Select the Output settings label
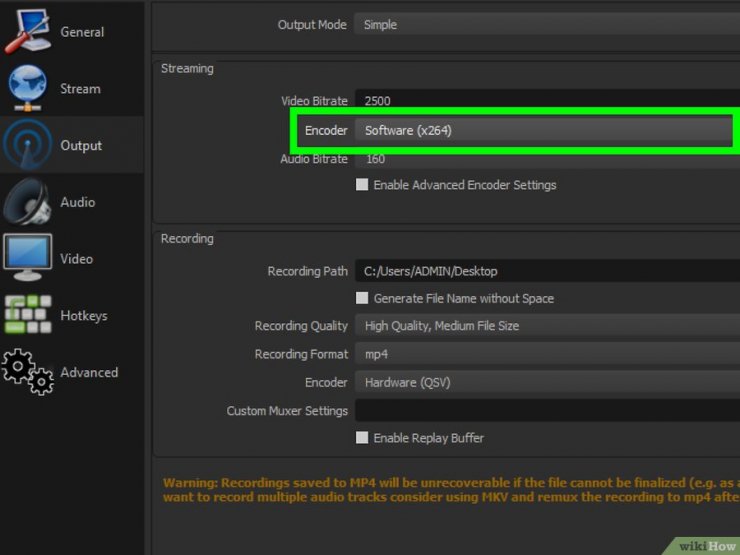The image size is (740, 555). pos(81,145)
